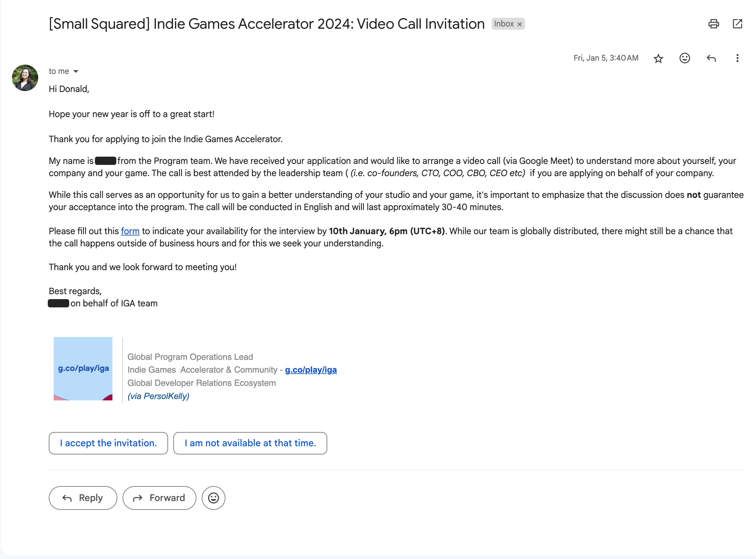The height and width of the screenshot is (559, 756).
Task: Click the email subject title
Action: coord(266,24)
